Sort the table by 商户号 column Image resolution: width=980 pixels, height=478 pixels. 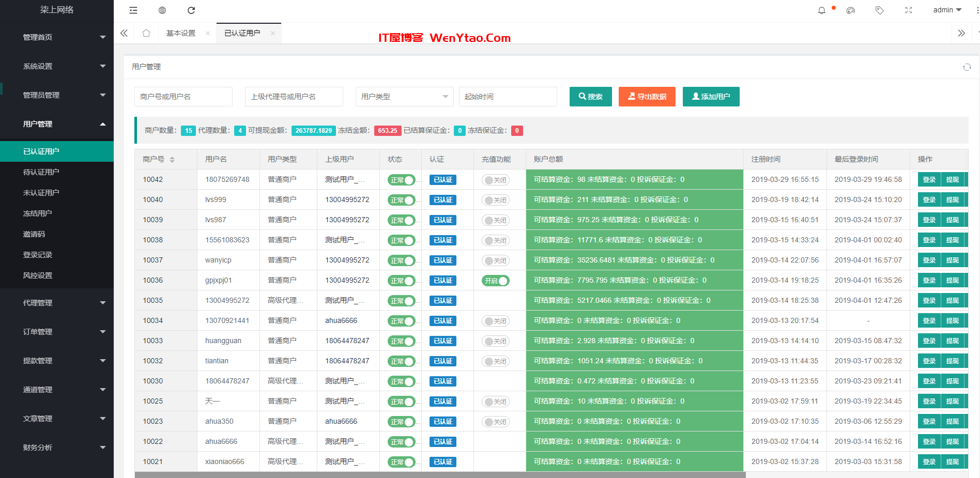coord(172,160)
